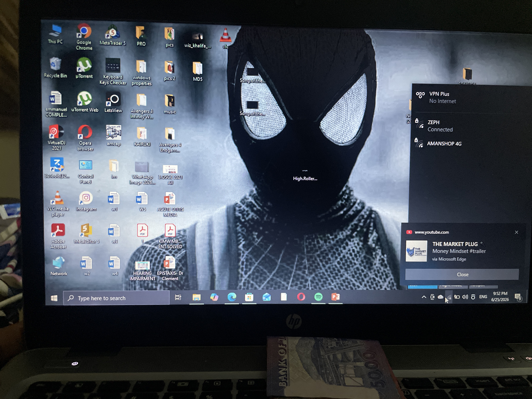Image resolution: width=532 pixels, height=399 pixels.
Task: Launch the LetsView app icon
Action: [113, 102]
